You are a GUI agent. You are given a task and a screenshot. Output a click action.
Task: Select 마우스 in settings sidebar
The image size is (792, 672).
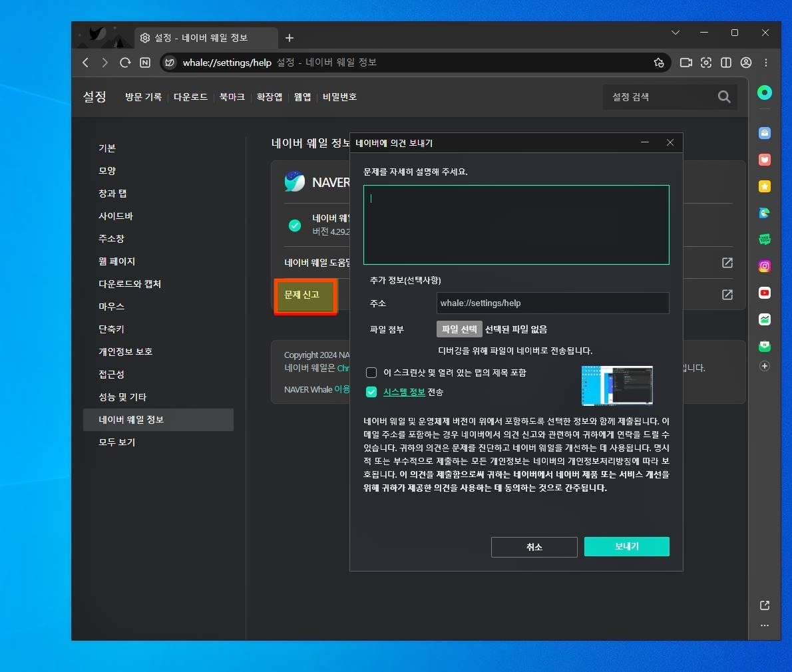pyautogui.click(x=111, y=307)
